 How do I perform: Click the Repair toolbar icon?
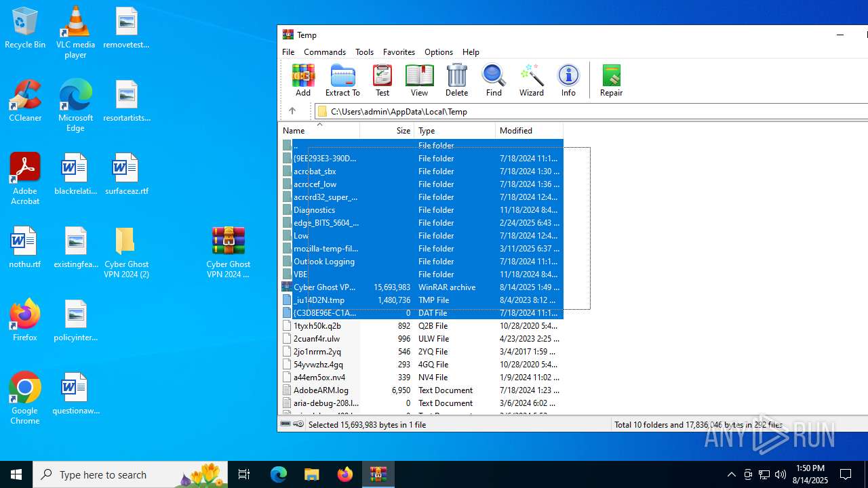tap(611, 81)
